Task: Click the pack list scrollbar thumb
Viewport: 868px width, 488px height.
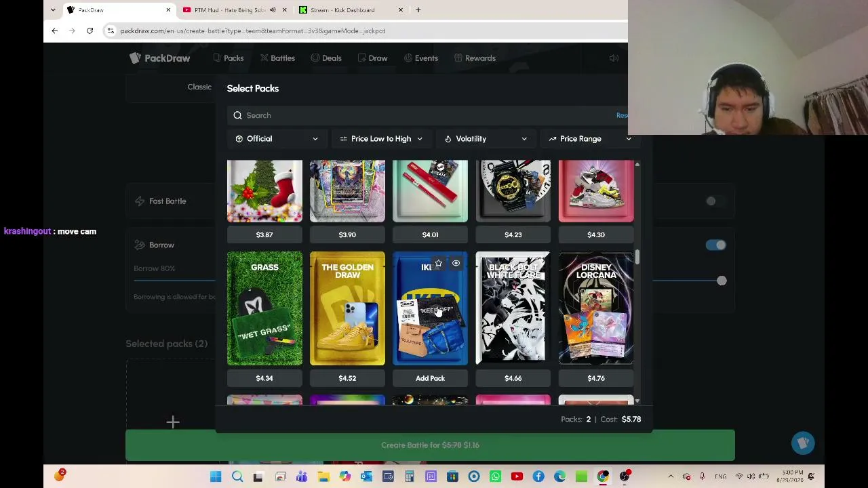Action: [637, 258]
